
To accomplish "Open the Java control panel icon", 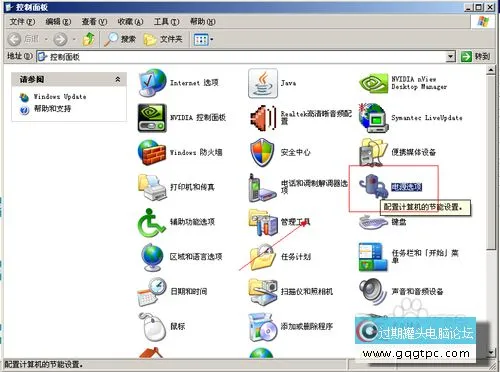I will pos(263,83).
